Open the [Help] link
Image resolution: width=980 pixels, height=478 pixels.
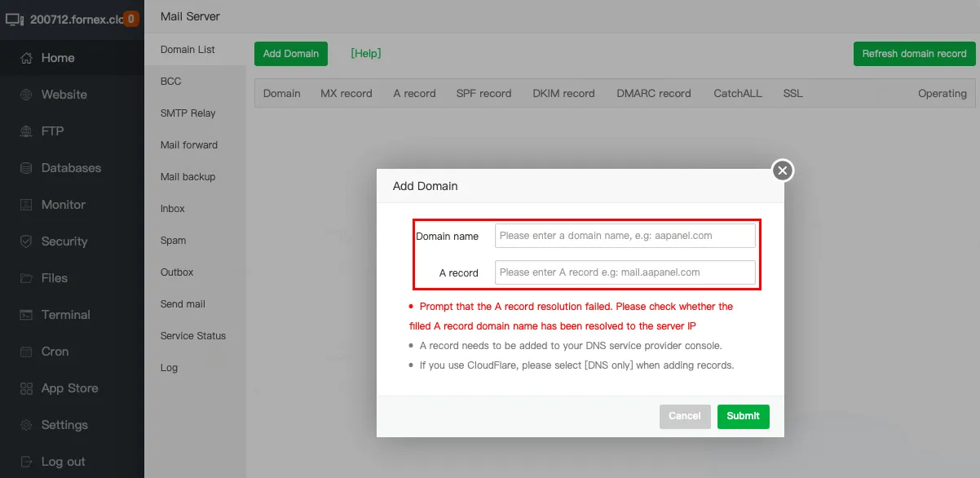point(365,54)
